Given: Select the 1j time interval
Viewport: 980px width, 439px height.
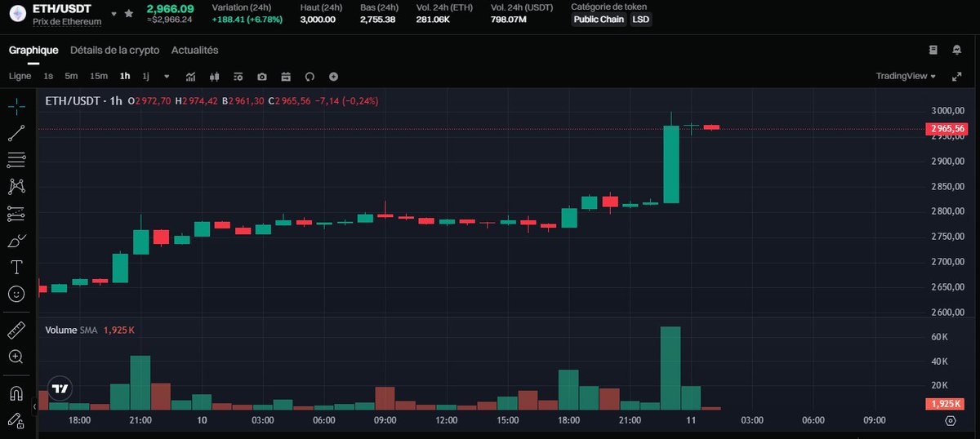Looking at the screenshot, I should tap(146, 76).
